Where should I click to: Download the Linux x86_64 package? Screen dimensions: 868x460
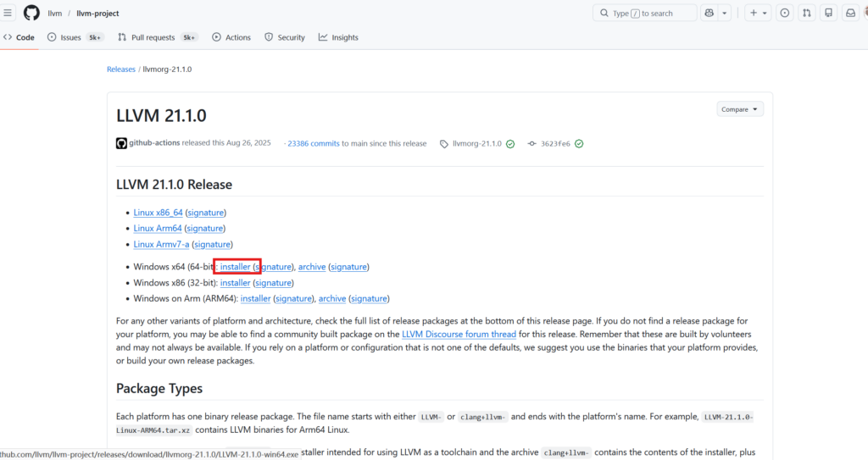(158, 213)
